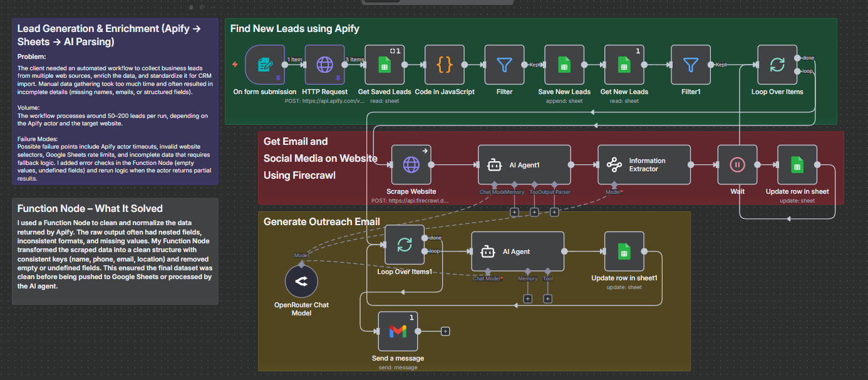The height and width of the screenshot is (380, 868).
Task: Select the Update row in sheet1 node
Action: tap(624, 251)
